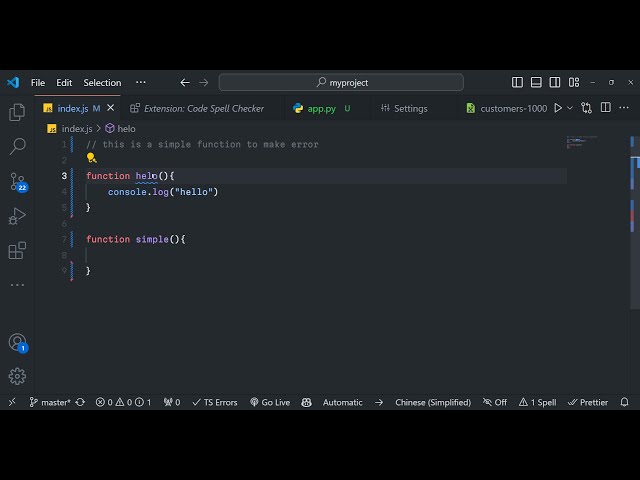Expand the hidden menu items ellipsis in the title bar
Image resolution: width=640 pixels, height=480 pixels.
(140, 82)
